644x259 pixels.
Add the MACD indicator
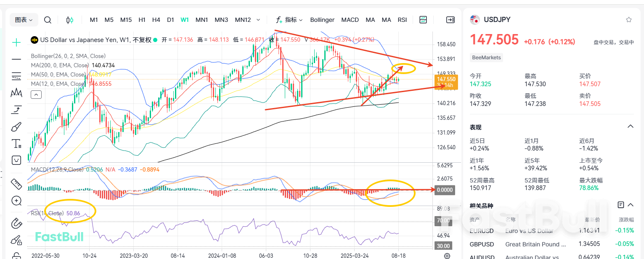point(350,20)
